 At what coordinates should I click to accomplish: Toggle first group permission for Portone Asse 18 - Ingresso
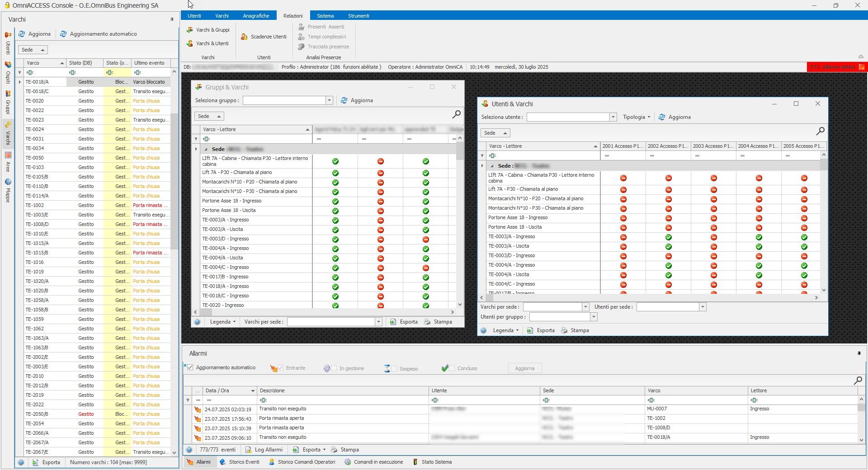click(x=335, y=202)
